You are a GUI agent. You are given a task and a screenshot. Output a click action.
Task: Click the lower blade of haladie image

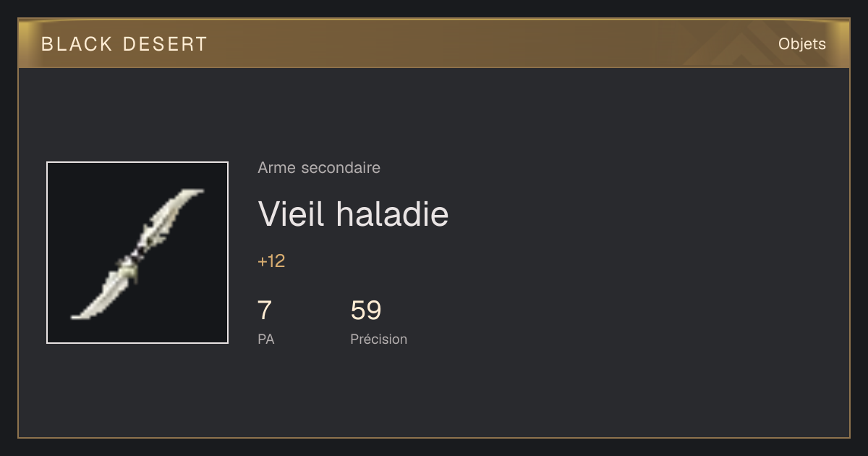click(x=98, y=297)
